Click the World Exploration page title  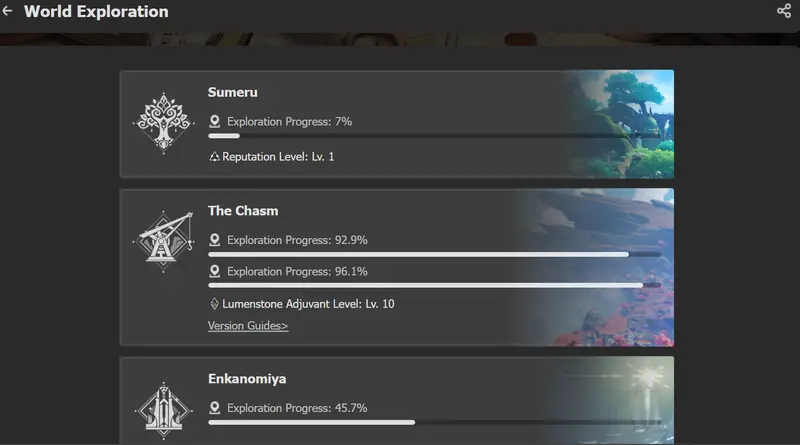pyautogui.click(x=96, y=12)
